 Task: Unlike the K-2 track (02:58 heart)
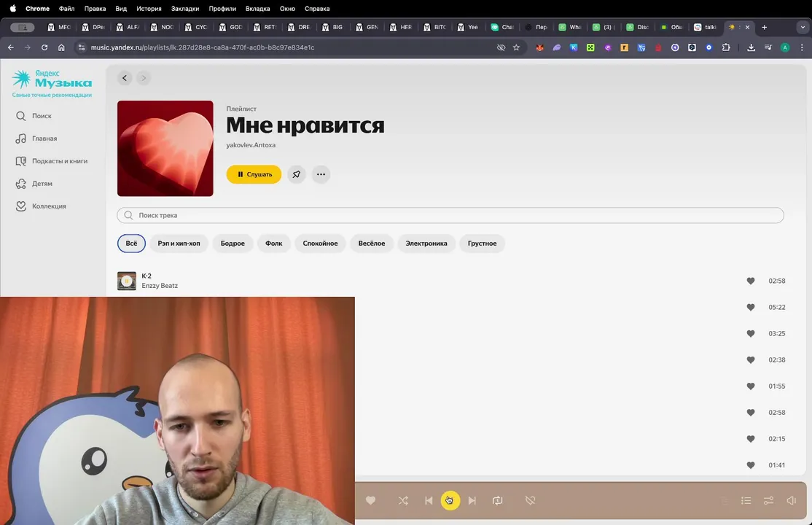click(750, 281)
